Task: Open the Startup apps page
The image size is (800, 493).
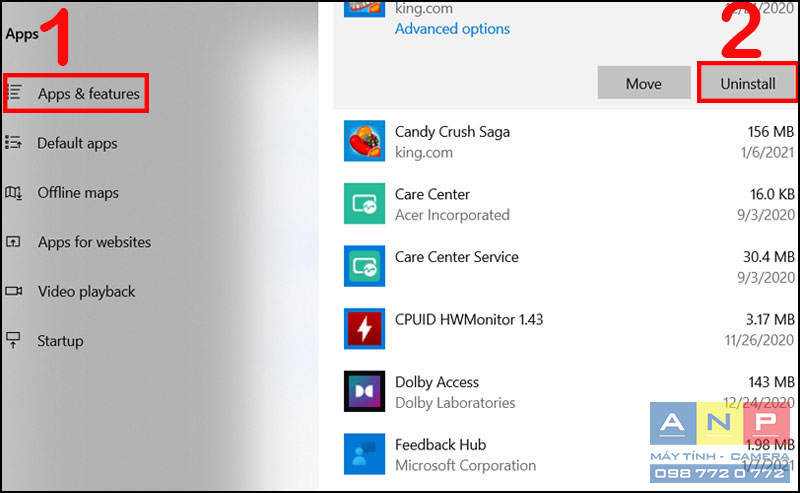Action: (x=60, y=341)
